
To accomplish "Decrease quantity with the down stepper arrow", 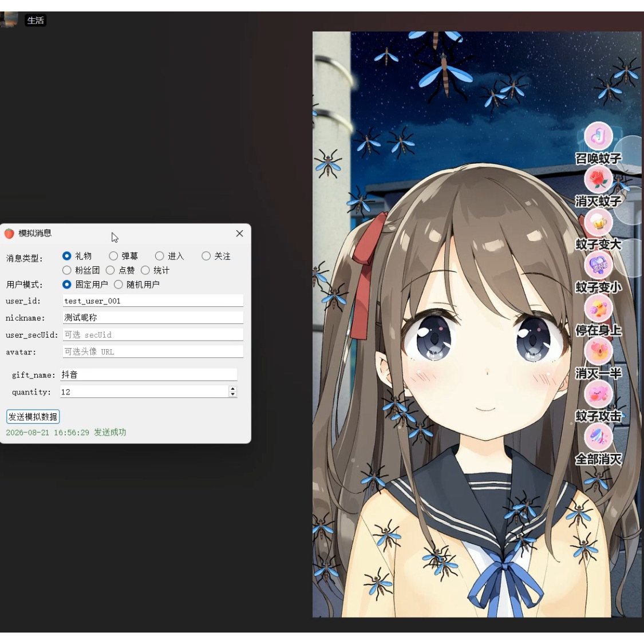I will point(233,394).
